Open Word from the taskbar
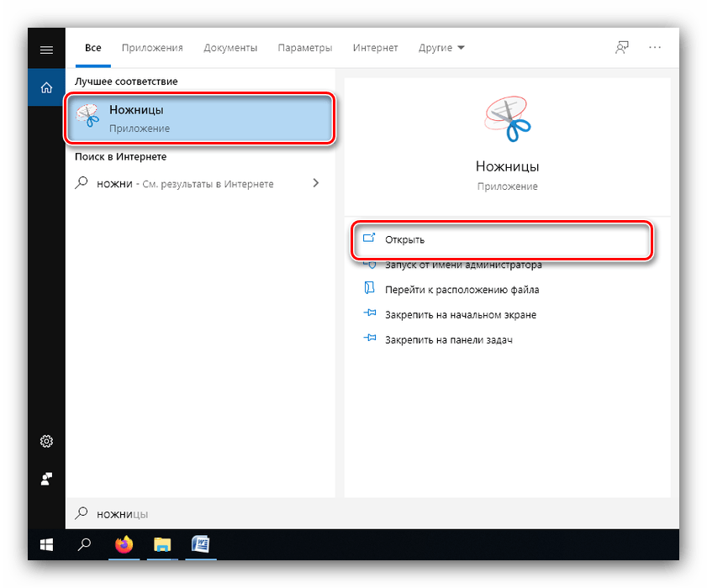 (200, 545)
